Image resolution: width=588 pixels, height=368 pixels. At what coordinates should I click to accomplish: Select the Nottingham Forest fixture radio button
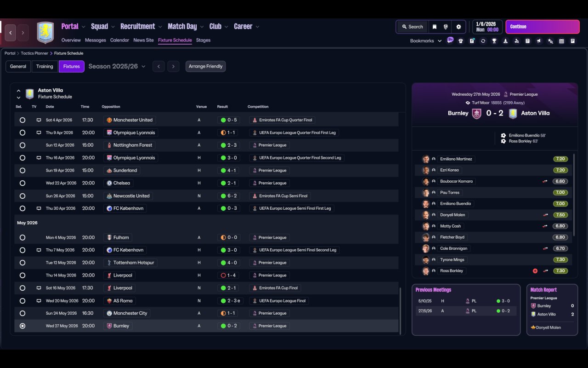tap(23, 145)
